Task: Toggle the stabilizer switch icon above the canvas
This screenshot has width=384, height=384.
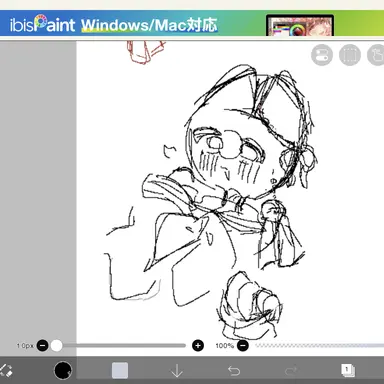Action: click(322, 55)
